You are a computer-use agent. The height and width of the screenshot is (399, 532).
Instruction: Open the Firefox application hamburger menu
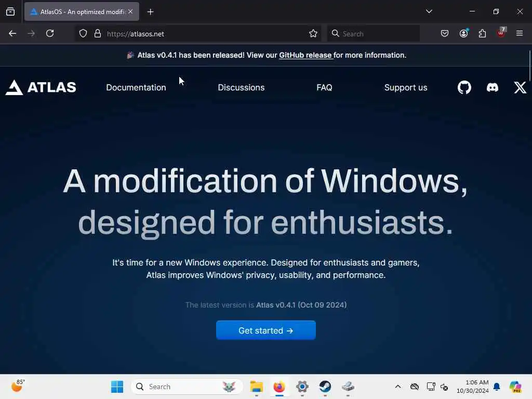point(520,33)
